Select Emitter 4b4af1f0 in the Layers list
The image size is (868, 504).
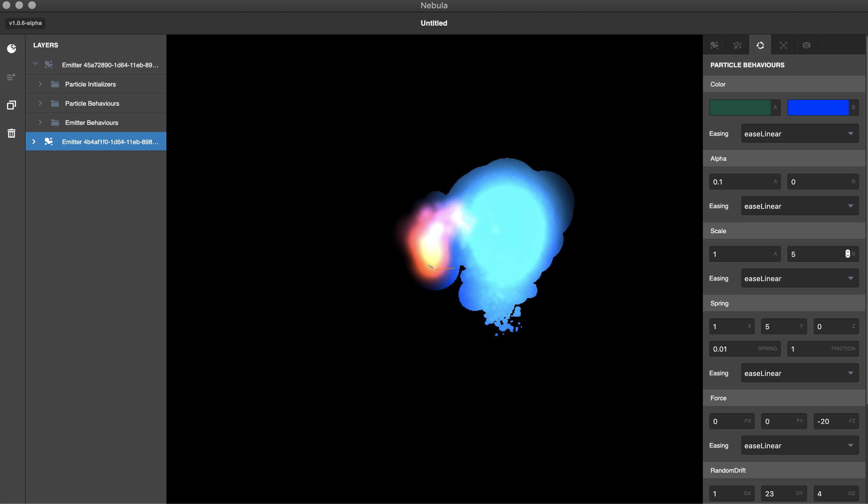109,141
